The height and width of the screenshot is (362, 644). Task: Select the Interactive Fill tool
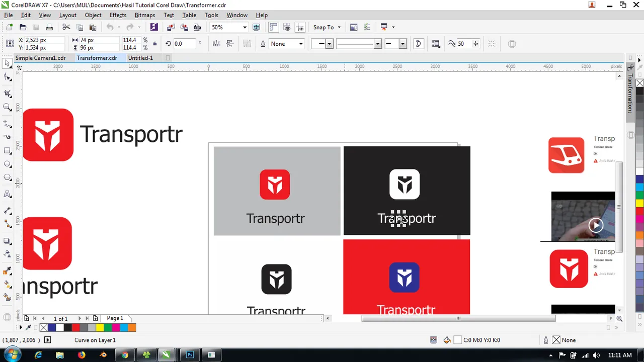pyautogui.click(x=7, y=284)
